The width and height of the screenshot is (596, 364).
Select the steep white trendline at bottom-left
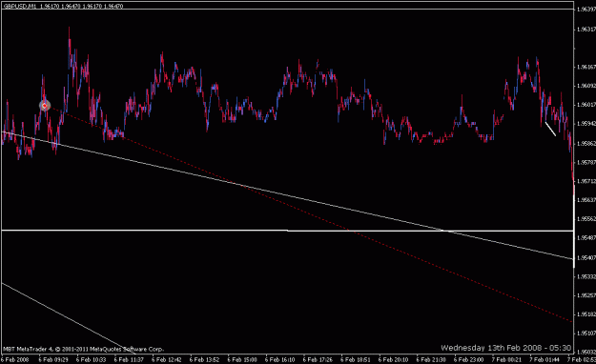pos(69,319)
